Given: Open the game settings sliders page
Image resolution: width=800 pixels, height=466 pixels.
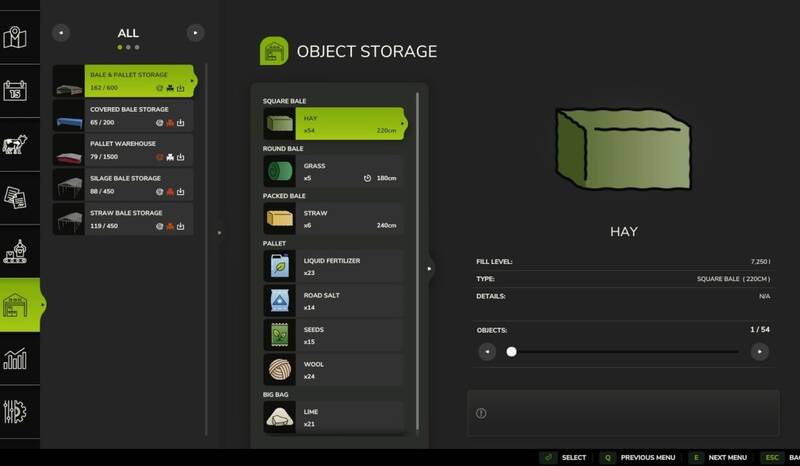Looking at the screenshot, I should coord(17,412).
